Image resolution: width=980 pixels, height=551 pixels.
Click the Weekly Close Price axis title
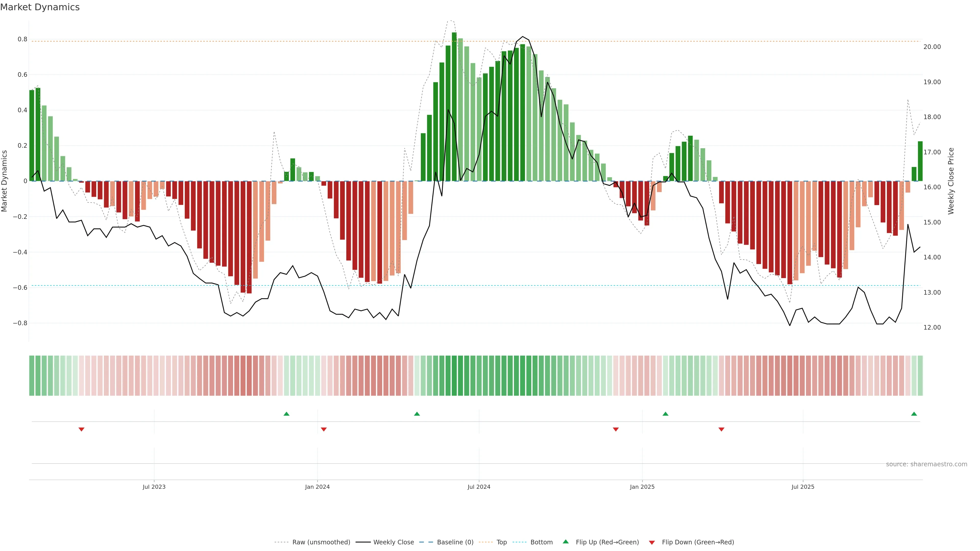pos(951,181)
